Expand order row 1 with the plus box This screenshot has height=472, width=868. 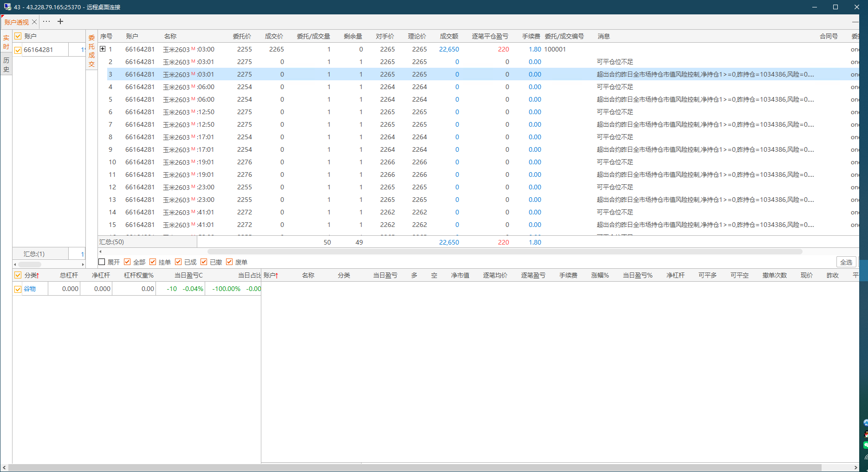(103, 49)
